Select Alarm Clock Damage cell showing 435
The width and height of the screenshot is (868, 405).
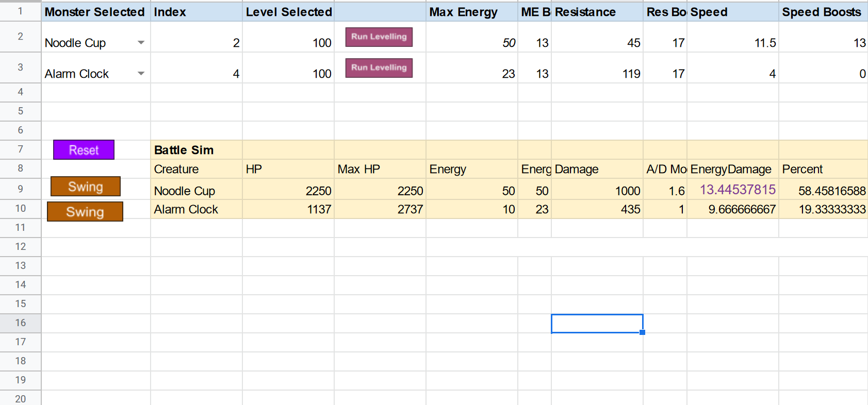click(x=597, y=209)
